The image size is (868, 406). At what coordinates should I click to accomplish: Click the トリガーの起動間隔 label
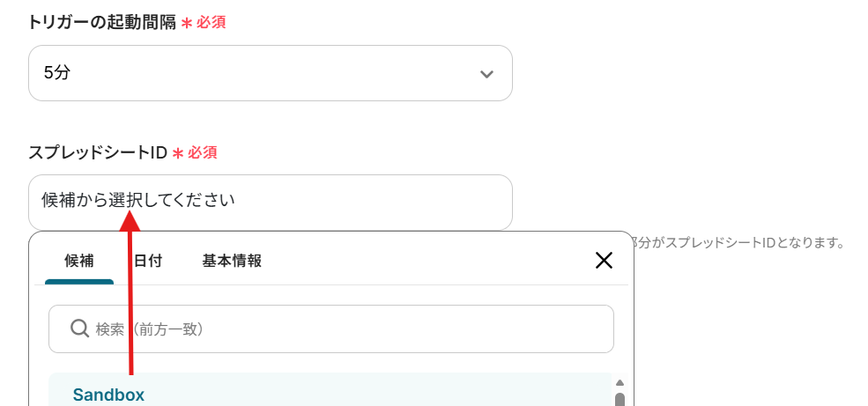tap(102, 23)
